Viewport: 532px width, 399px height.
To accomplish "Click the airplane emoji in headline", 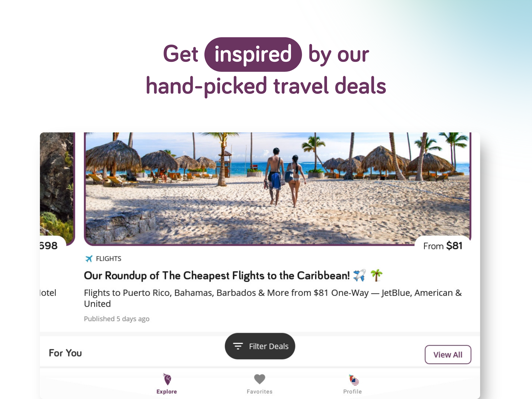I will point(359,275).
